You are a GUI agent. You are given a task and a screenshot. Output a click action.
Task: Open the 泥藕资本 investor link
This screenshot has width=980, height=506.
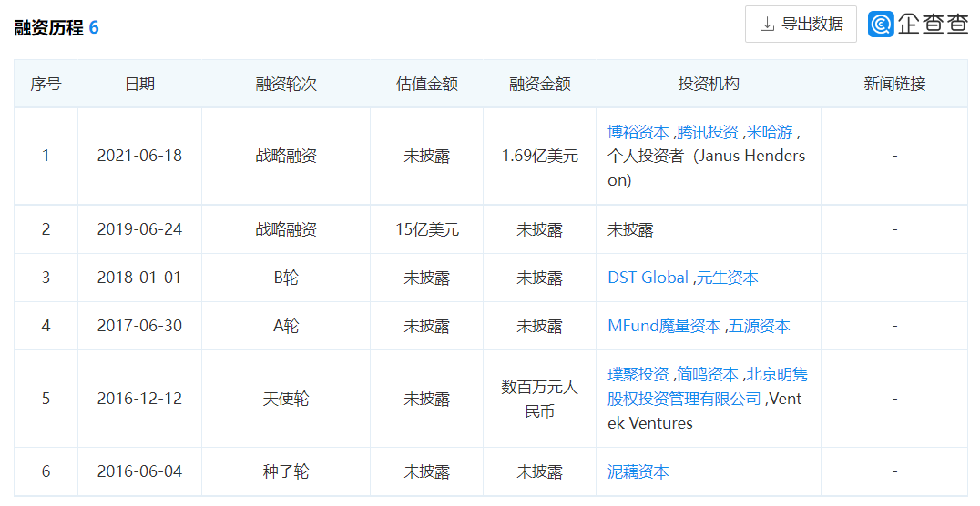pyautogui.click(x=638, y=471)
